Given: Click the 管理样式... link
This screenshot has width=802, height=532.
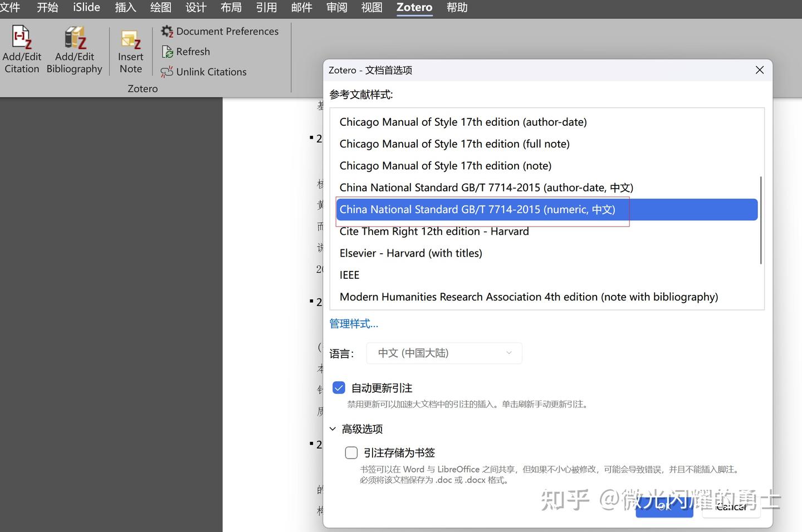Looking at the screenshot, I should coord(354,324).
